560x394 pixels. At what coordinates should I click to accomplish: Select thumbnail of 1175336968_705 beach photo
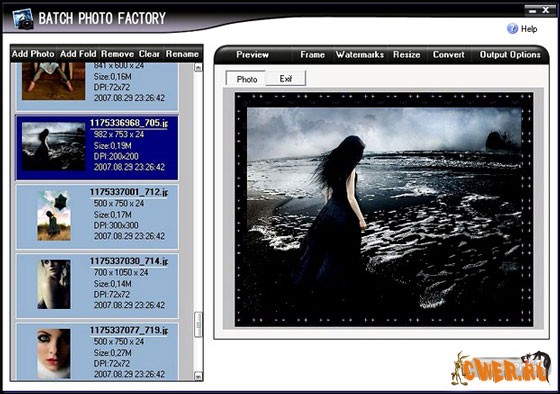tap(54, 147)
